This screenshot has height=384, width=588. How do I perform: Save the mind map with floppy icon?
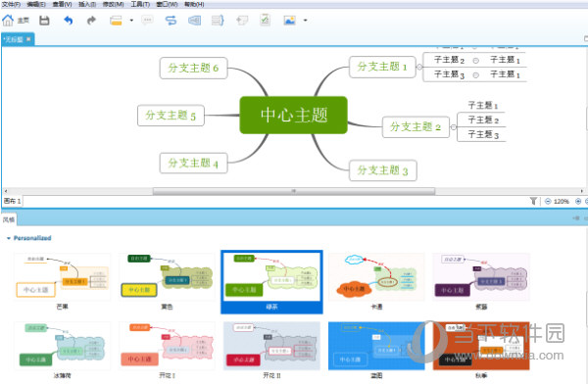pos(44,21)
